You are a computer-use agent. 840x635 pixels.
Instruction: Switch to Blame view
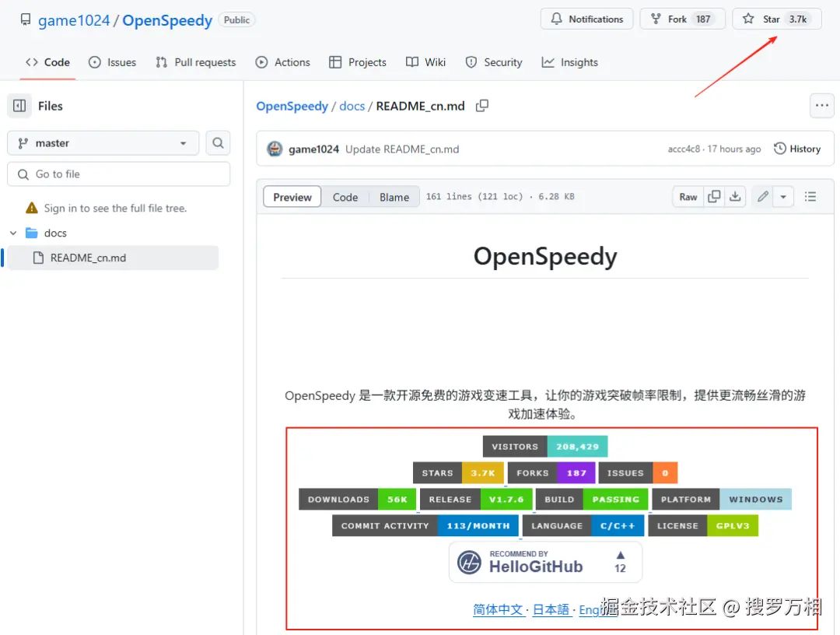394,197
